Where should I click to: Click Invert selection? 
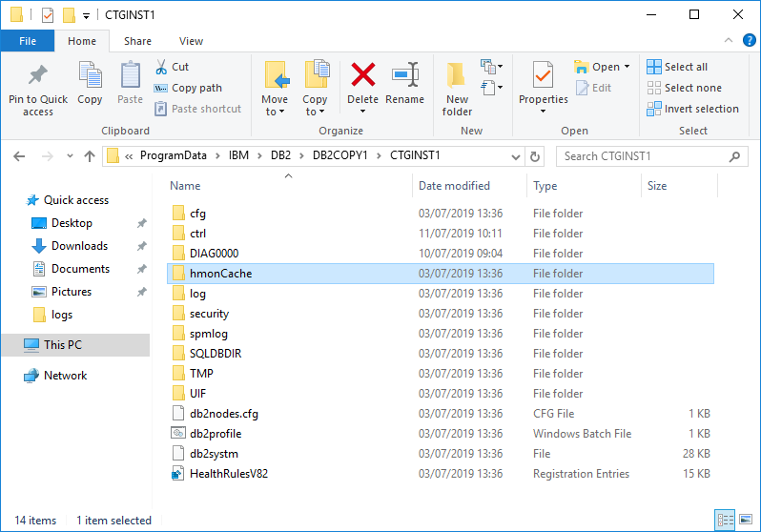693,109
